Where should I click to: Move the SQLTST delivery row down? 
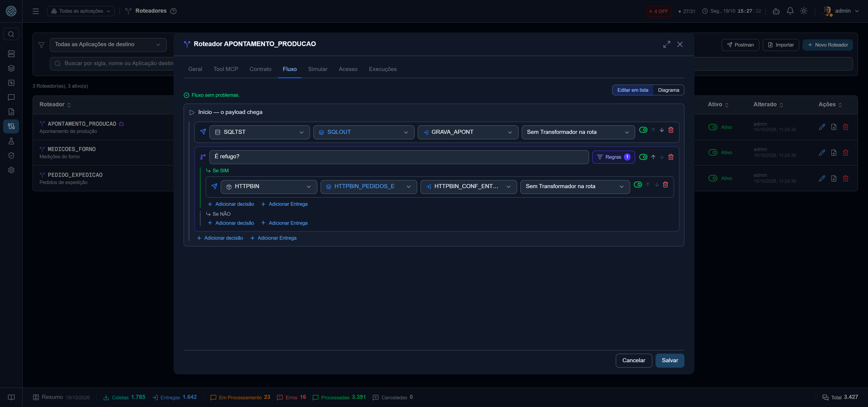click(661, 130)
